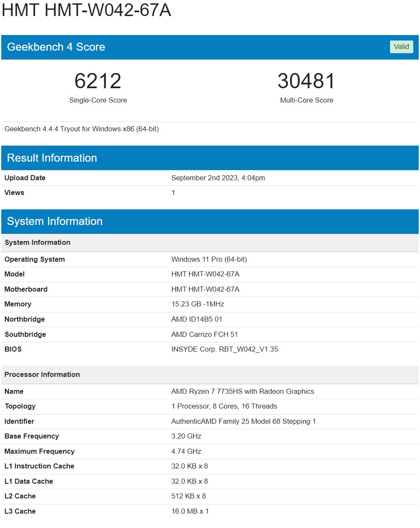This screenshot has width=420, height=528.
Task: Click the Model row label
Action: (15, 274)
